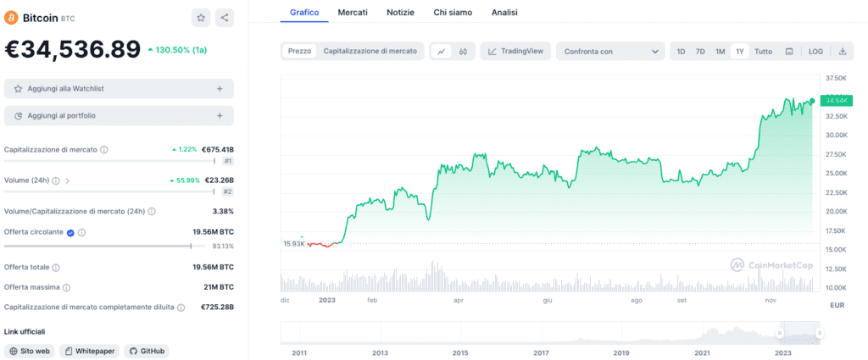Toggle Capitalizzazione di mercato chart mode
The image size is (868, 360).
point(370,51)
